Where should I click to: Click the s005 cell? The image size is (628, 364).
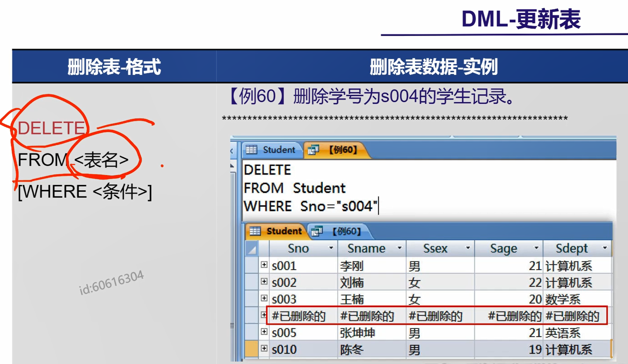tap(303, 333)
